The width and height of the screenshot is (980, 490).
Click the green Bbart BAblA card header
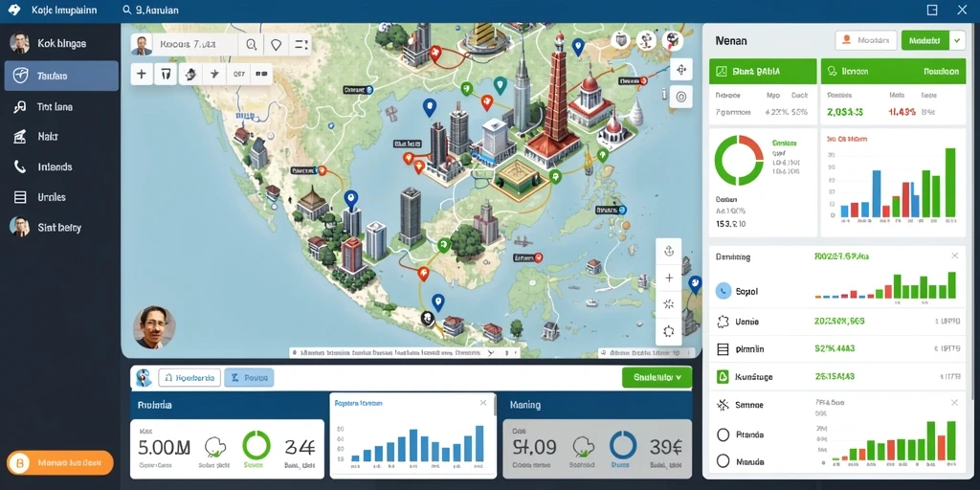click(x=763, y=71)
